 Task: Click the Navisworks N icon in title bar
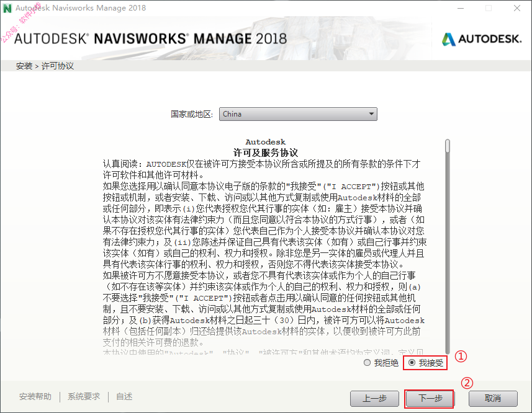click(7, 8)
